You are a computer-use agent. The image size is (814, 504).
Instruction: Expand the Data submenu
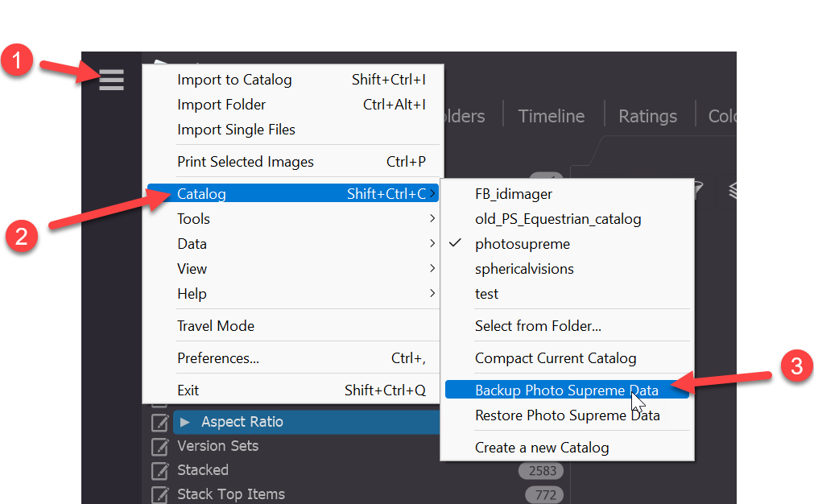point(293,243)
